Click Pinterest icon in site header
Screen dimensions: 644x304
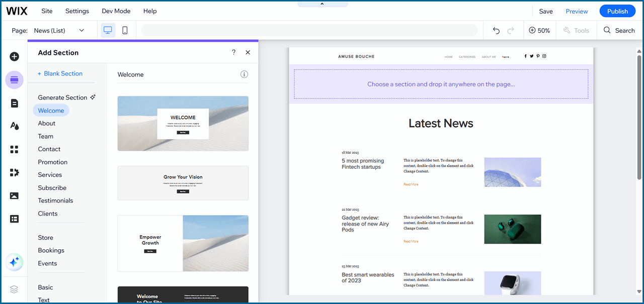[x=538, y=56]
